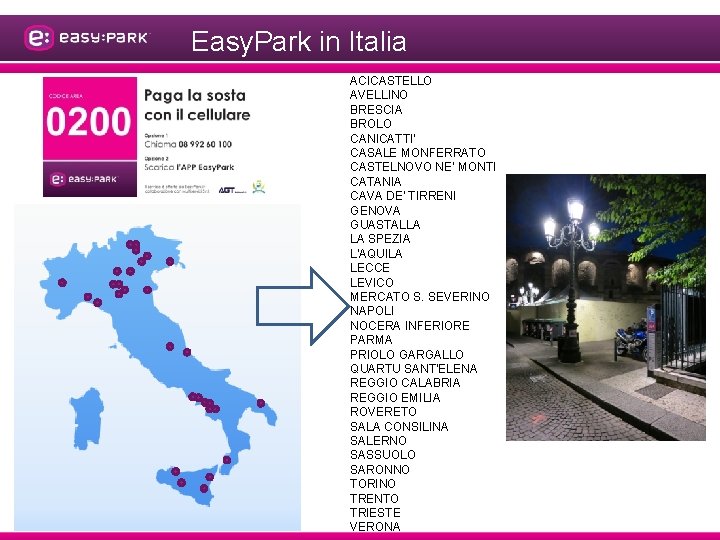Viewport: 720px width, 540px height.
Task: Click MERCATO S. SEVERINO in the list
Action: coord(420,297)
